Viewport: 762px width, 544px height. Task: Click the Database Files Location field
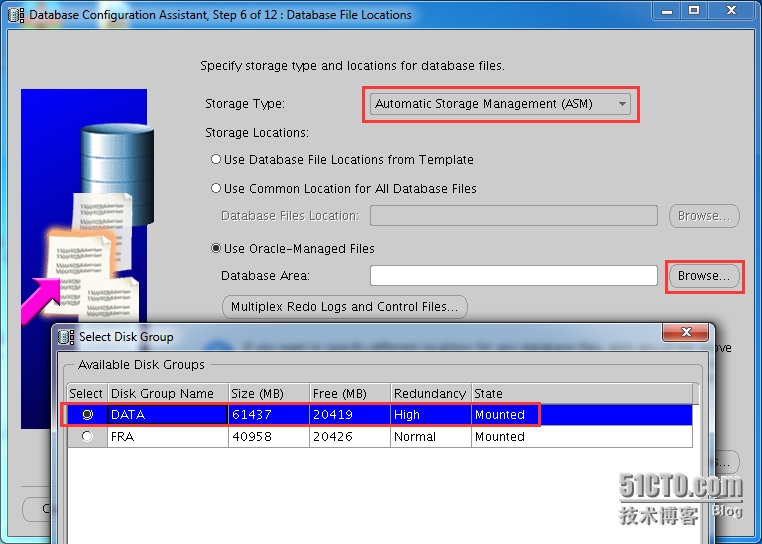[x=514, y=216]
